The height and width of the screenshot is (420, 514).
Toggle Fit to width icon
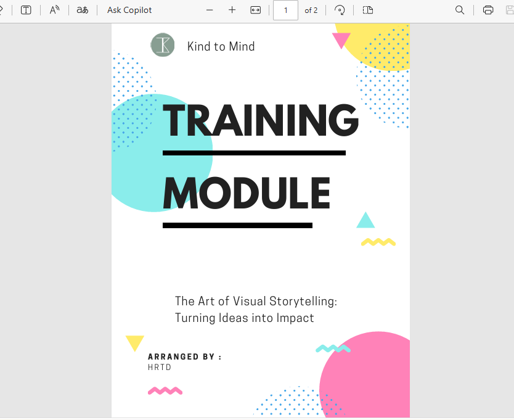point(255,10)
